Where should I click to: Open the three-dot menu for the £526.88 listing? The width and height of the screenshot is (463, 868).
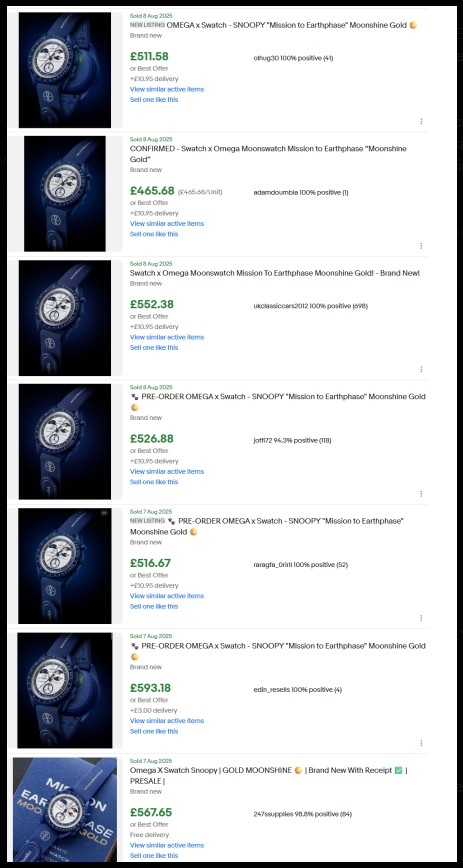421,494
